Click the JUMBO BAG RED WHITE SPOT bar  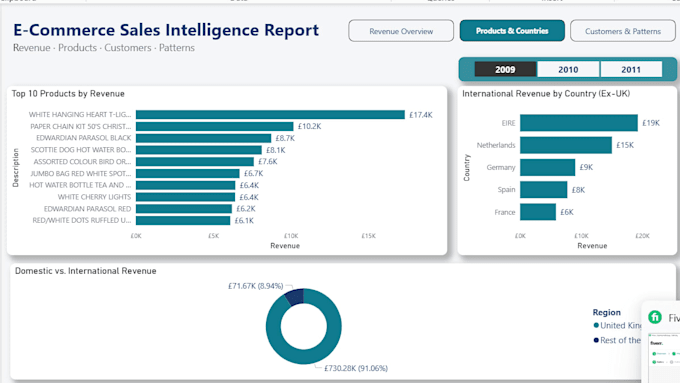pos(187,173)
